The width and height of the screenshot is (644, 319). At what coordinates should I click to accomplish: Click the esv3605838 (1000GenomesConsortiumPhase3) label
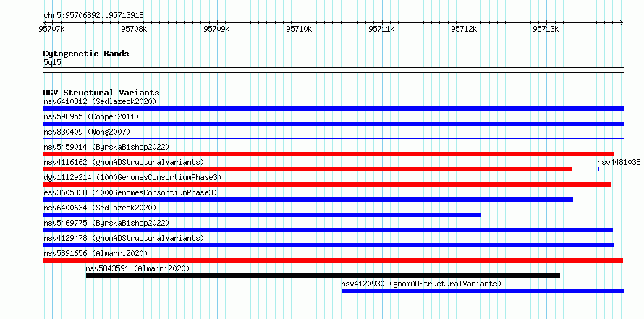click(130, 192)
